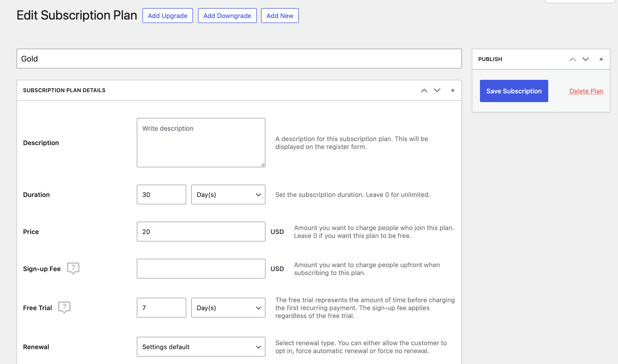This screenshot has height=364, width=618.
Task: Move the Publish panel up
Action: pyautogui.click(x=573, y=59)
